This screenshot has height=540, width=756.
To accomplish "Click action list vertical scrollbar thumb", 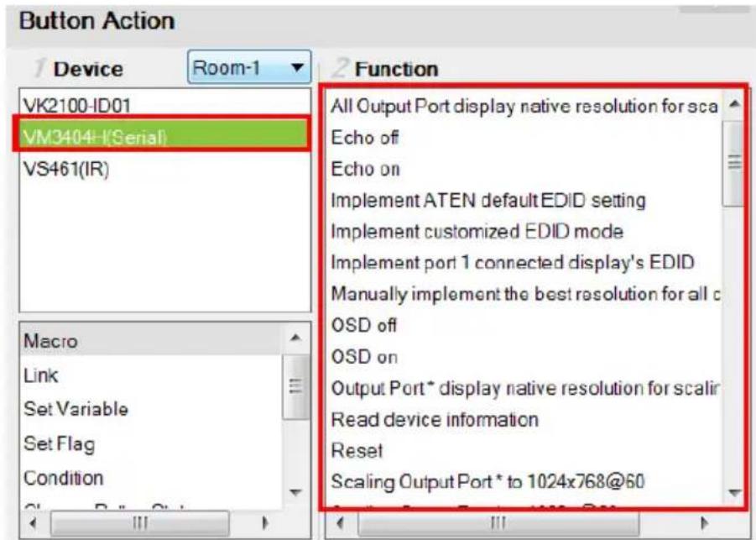I will (295, 386).
